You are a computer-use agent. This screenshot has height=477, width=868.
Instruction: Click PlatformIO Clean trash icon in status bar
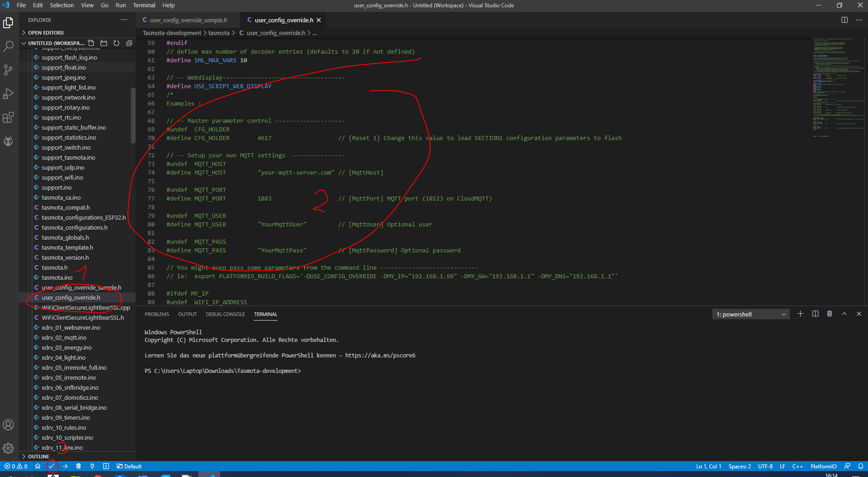click(79, 466)
